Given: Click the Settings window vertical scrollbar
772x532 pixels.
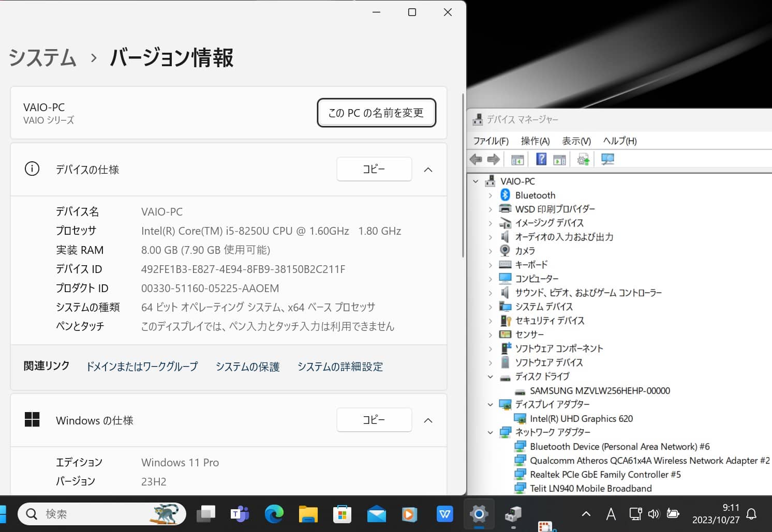Looking at the screenshot, I should pos(463,175).
